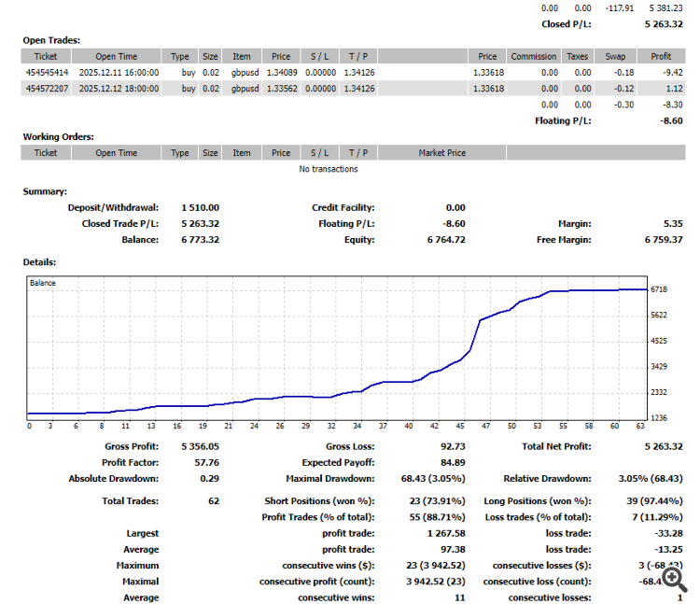The width and height of the screenshot is (700, 604).
Task: Click the chart axis value 6718
Action: point(659,289)
